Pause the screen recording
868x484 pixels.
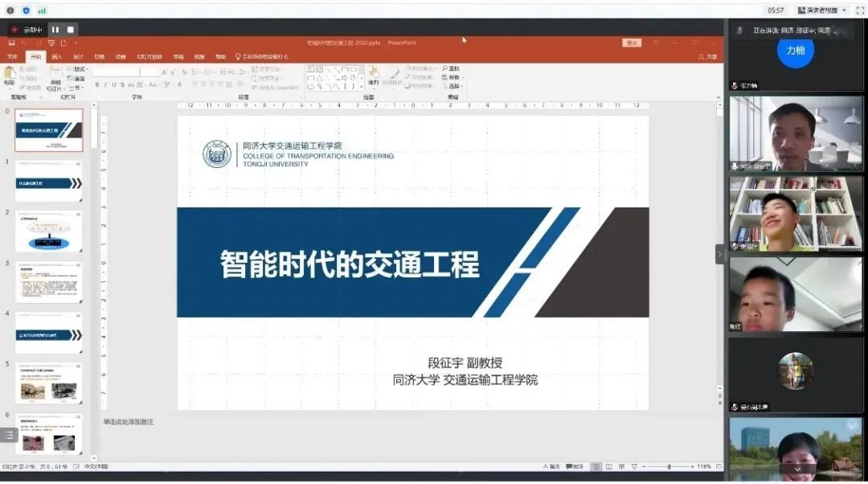tap(55, 30)
